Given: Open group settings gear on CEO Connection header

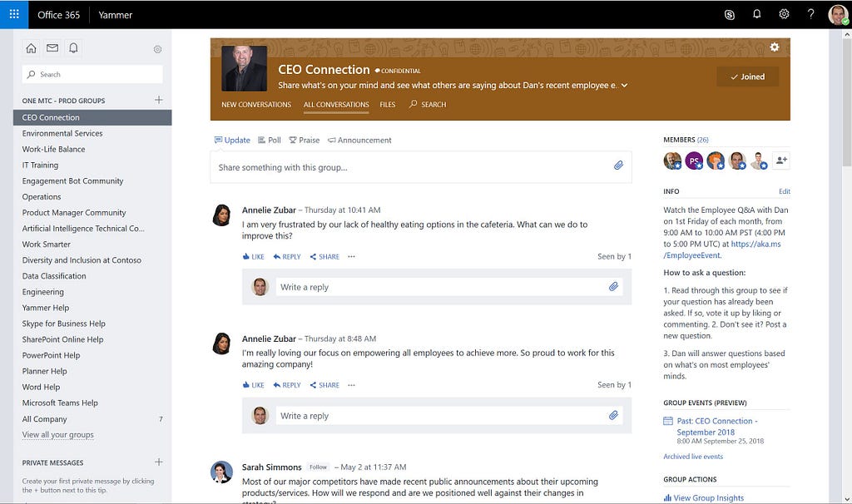Looking at the screenshot, I should click(775, 47).
